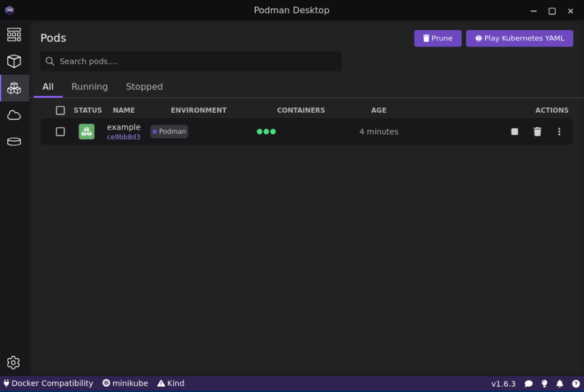Click the AGE column header

click(379, 110)
